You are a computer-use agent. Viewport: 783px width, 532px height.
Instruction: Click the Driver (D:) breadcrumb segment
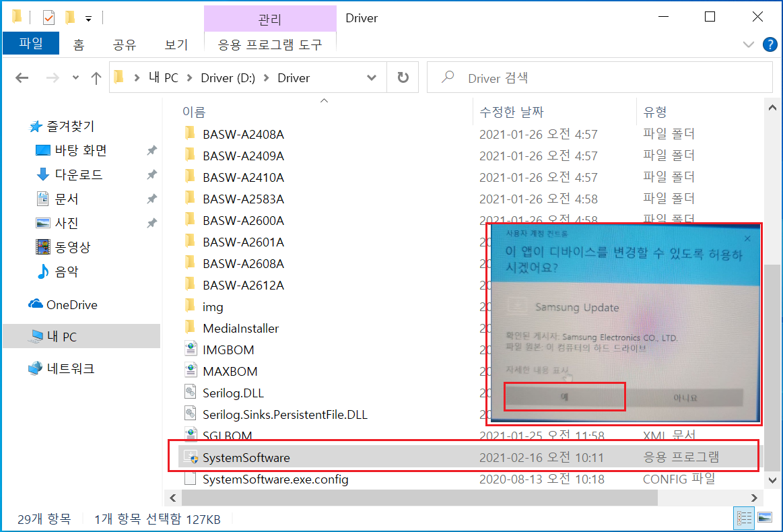pyautogui.click(x=228, y=78)
